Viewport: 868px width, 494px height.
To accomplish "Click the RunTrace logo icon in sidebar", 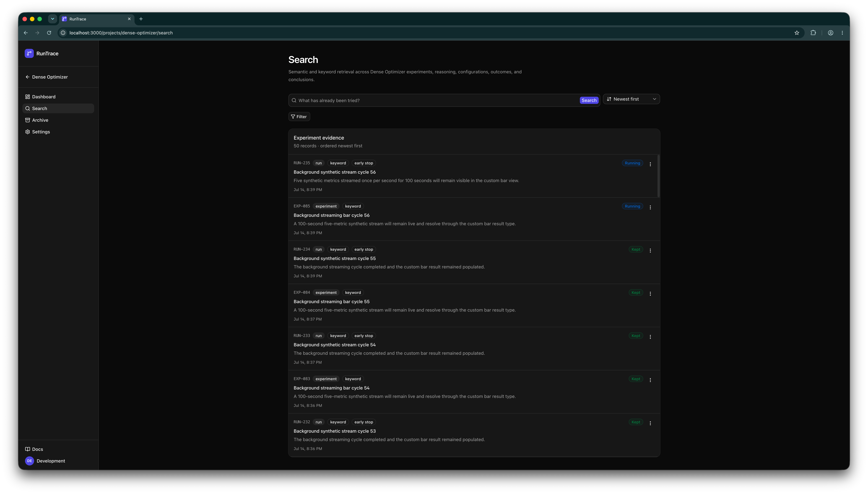I will (x=29, y=53).
